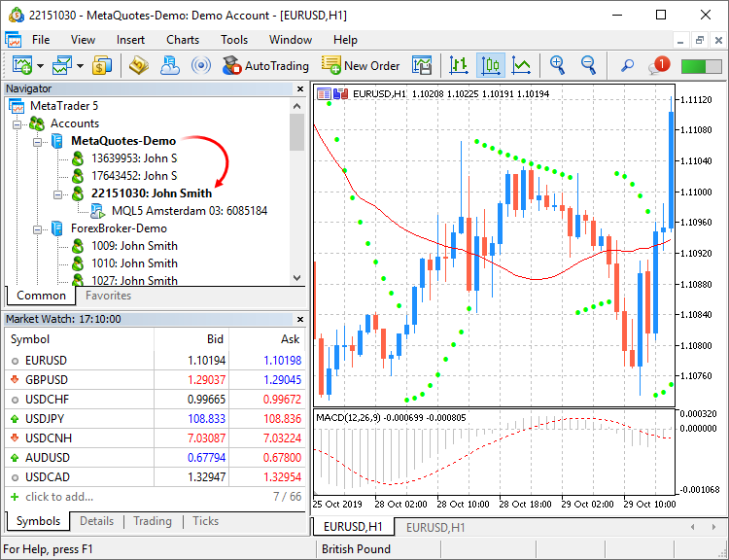Switch to line chart mode
The width and height of the screenshot is (729, 560).
pyautogui.click(x=522, y=66)
